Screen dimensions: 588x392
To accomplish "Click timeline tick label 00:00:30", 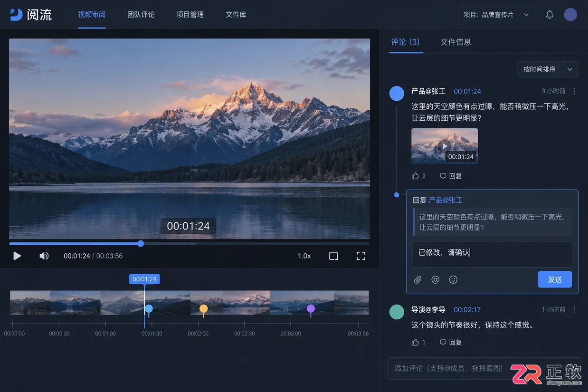I will click(59, 334).
